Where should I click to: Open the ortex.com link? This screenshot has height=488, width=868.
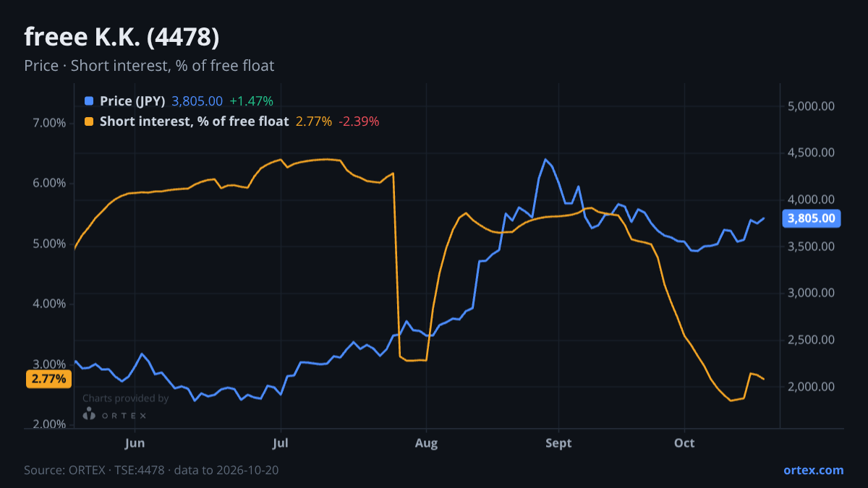(x=813, y=470)
